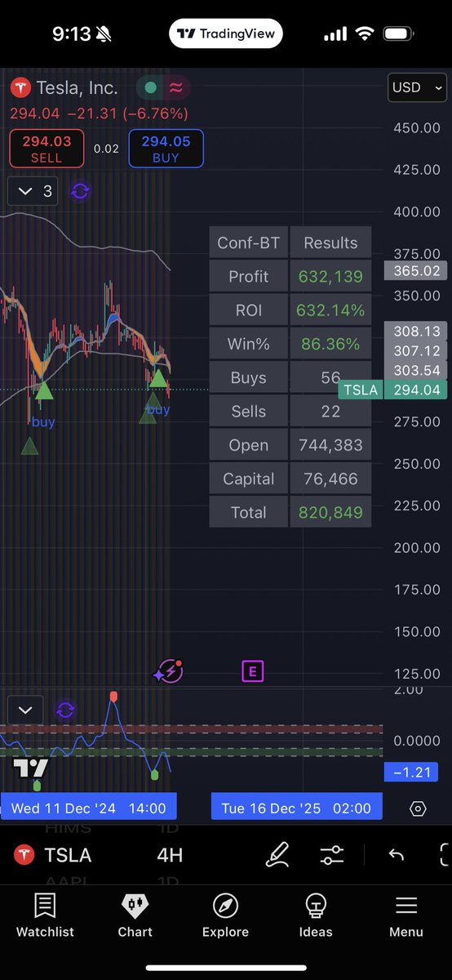Viewport: 452px width, 980px height.
Task: Tap purple refresh icon in oscillator pane
Action: pyautogui.click(x=65, y=710)
